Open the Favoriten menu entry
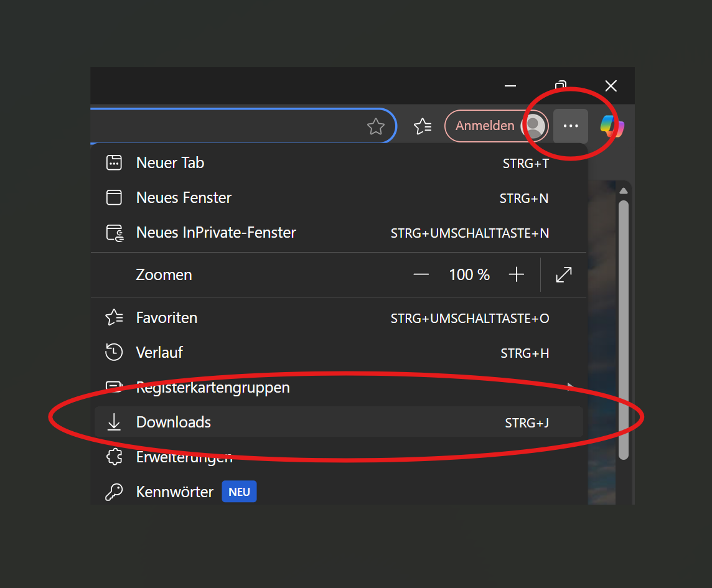Screen dimensions: 712x588 167,317
